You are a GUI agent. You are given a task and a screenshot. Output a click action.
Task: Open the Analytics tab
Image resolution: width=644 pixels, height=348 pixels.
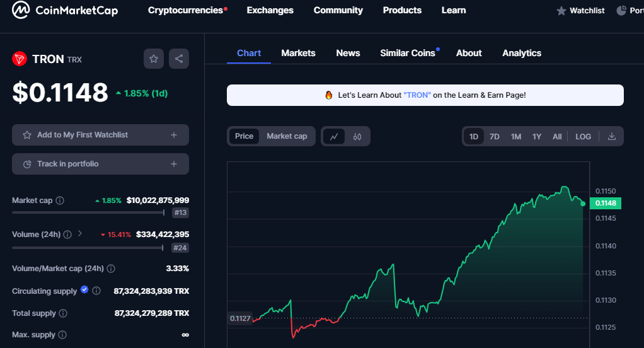522,54
